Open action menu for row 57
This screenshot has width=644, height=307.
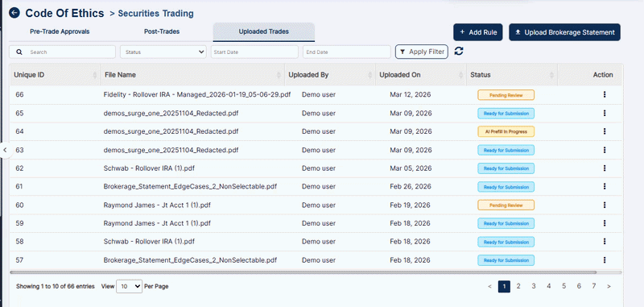(605, 259)
